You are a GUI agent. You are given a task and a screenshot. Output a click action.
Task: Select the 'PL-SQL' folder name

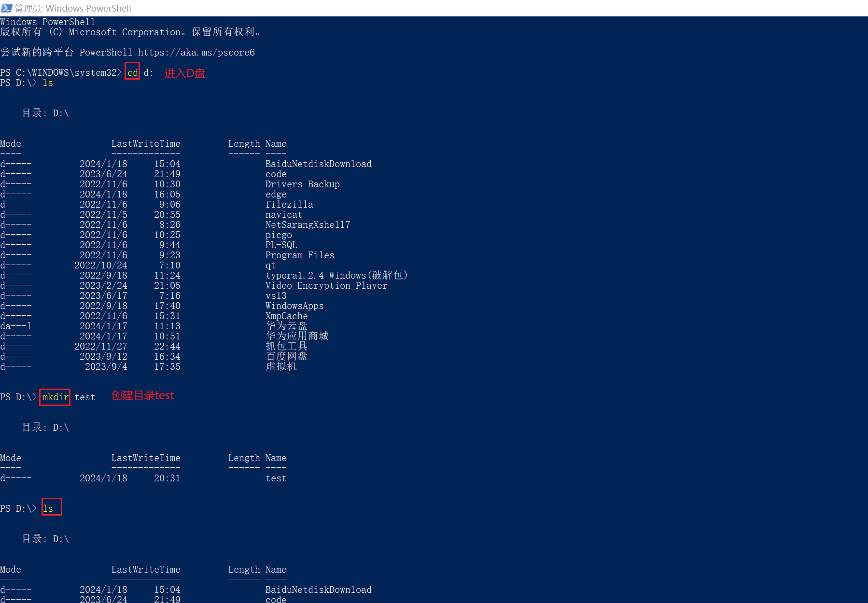click(281, 245)
